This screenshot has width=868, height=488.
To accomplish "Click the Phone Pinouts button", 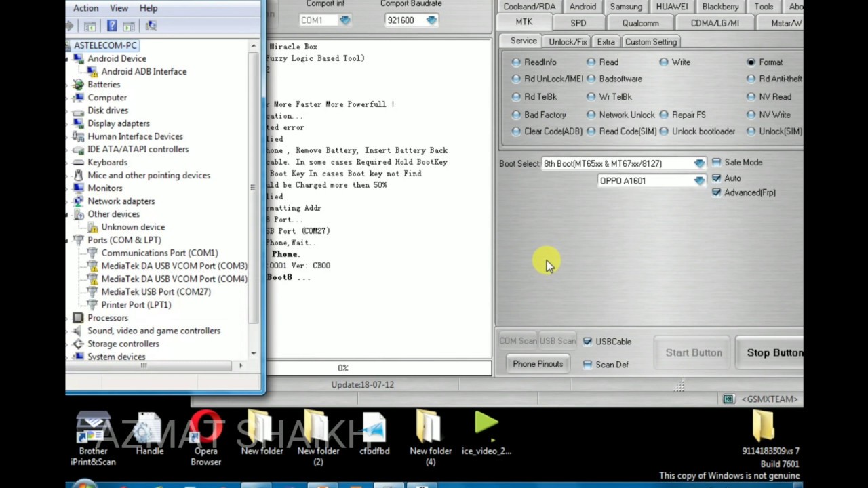I will pyautogui.click(x=538, y=364).
